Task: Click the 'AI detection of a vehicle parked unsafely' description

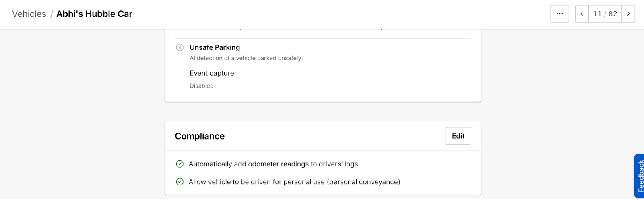Action: [246, 58]
